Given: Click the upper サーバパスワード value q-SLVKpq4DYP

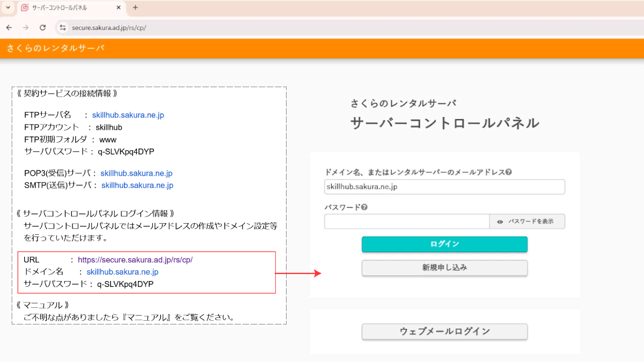Looking at the screenshot, I should (126, 152).
